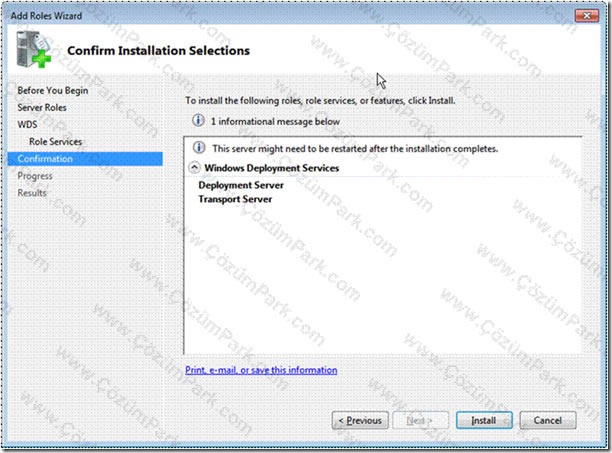Open the Server Roles step

pyautogui.click(x=42, y=107)
